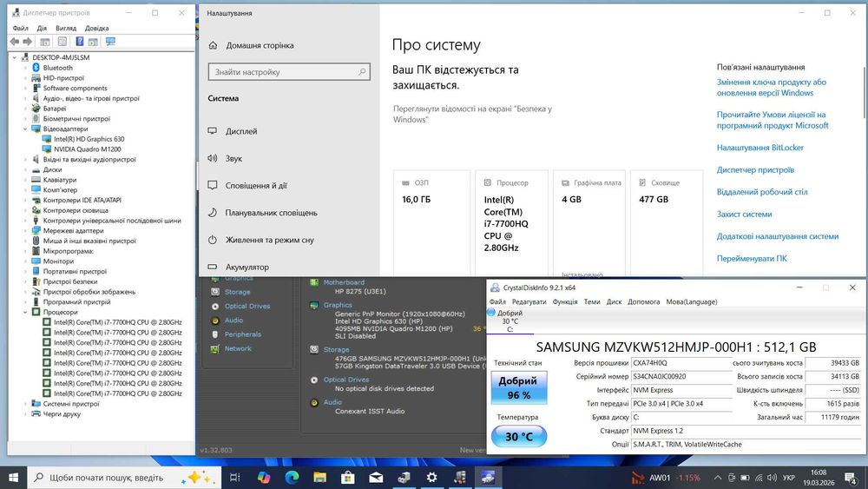Image resolution: width=868 pixels, height=489 pixels.
Task: Expand the Диски node
Action: coord(25,170)
